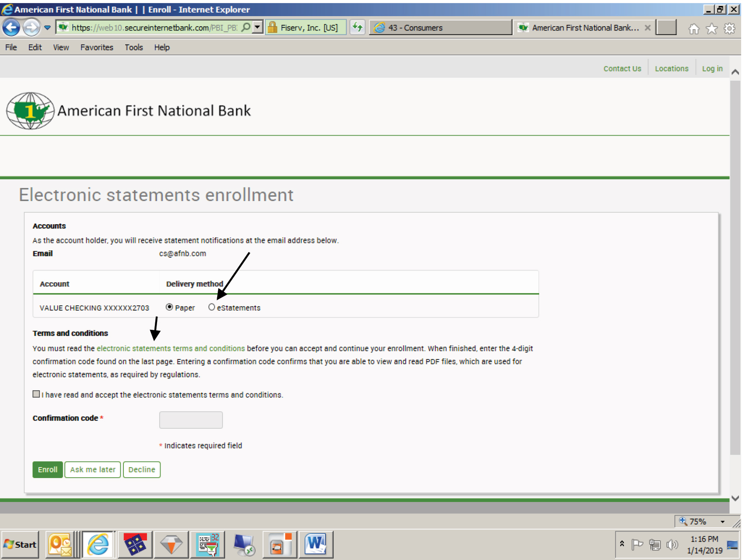
Task: Open the Tools gear icon
Action: click(729, 29)
